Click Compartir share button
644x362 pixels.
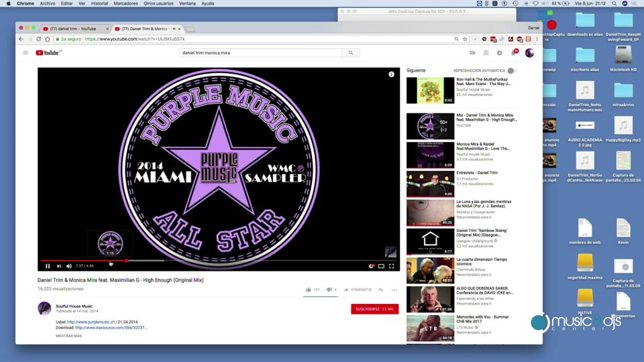(x=358, y=290)
